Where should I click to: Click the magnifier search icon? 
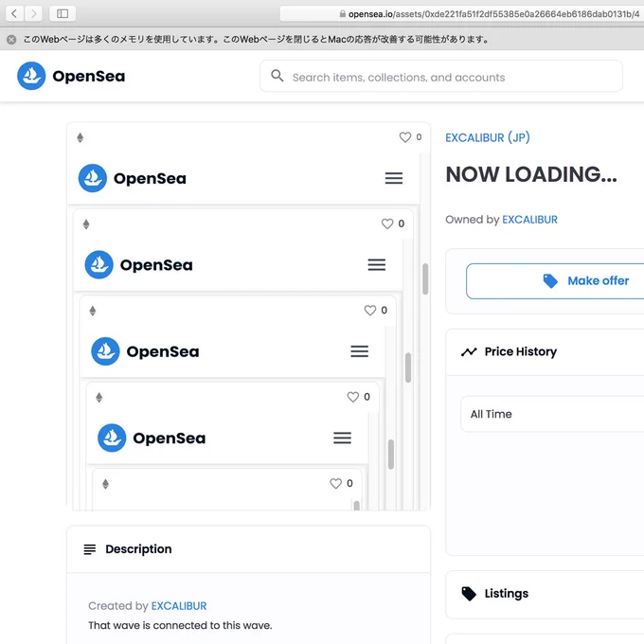(x=277, y=76)
